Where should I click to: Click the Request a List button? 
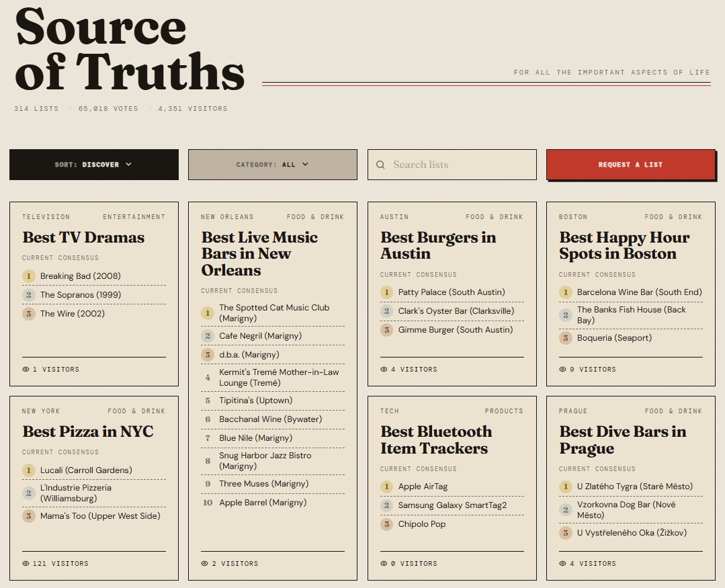click(x=631, y=165)
